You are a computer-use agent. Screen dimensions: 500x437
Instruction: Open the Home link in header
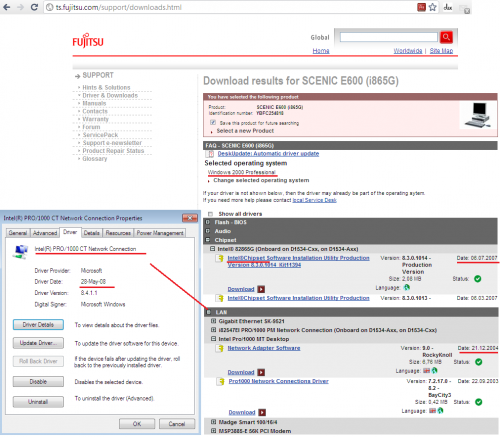pos(321,51)
